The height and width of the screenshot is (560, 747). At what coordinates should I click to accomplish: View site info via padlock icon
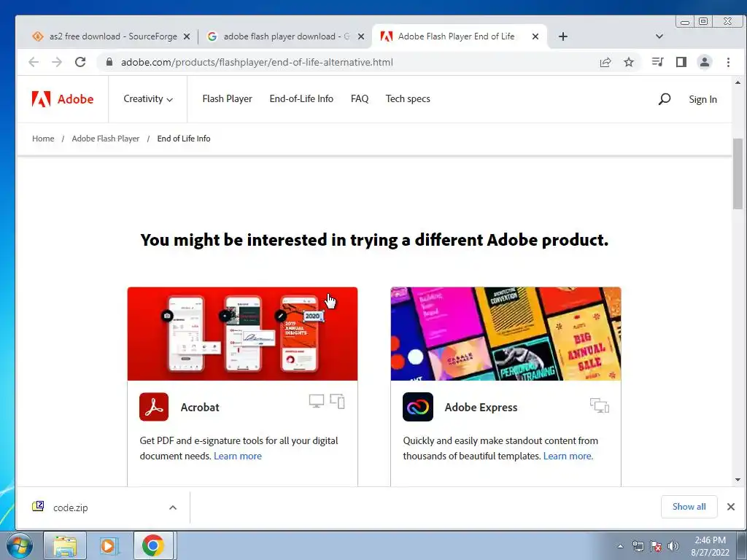pos(109,62)
